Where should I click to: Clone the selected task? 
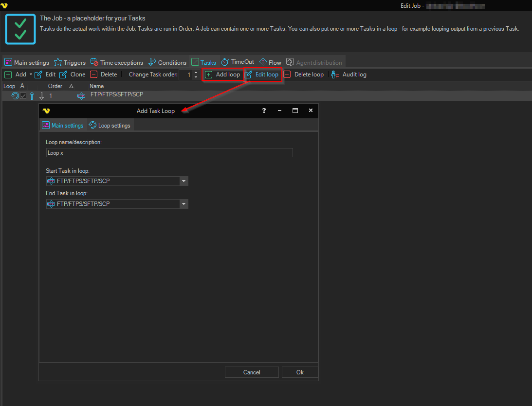pos(72,74)
